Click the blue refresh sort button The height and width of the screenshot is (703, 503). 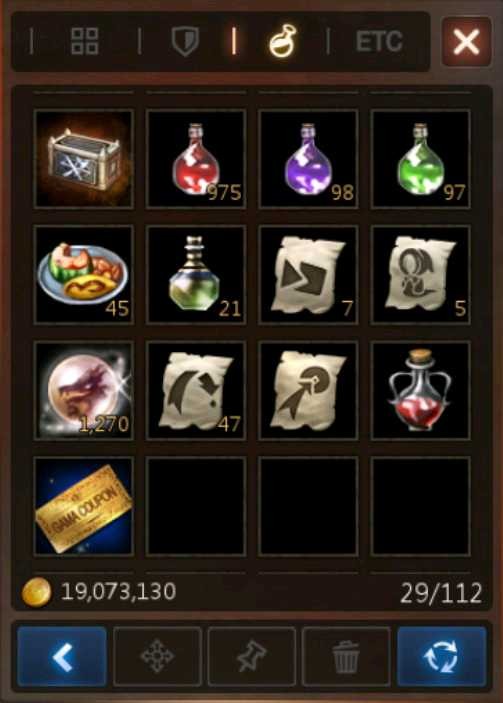pyautogui.click(x=442, y=656)
